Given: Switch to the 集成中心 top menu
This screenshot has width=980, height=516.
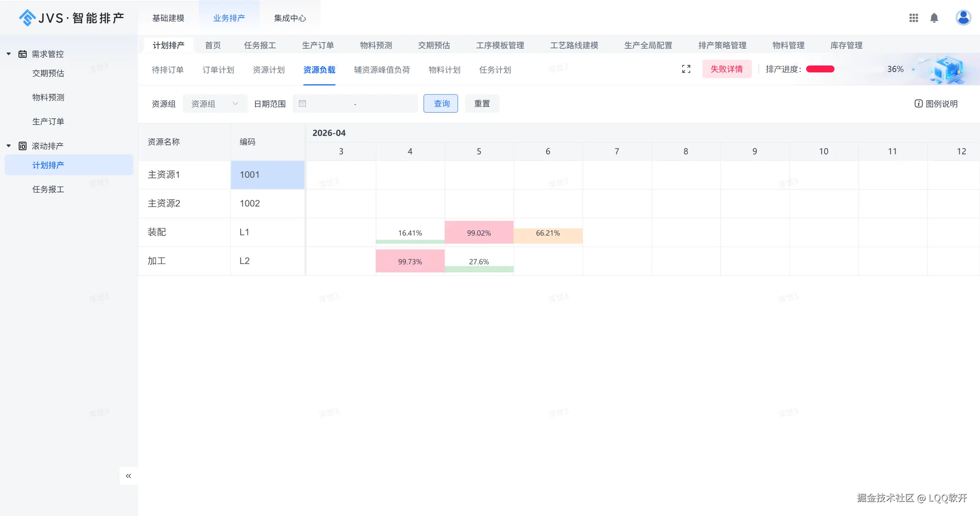Looking at the screenshot, I should coord(290,18).
